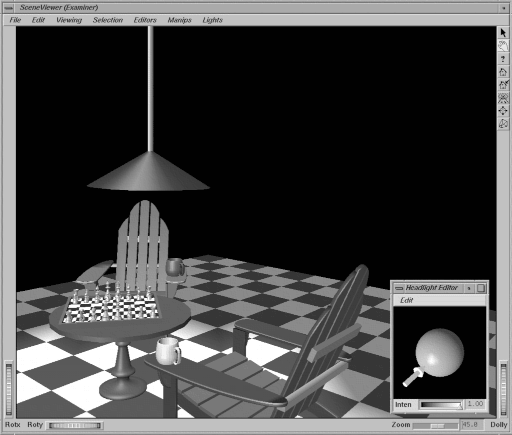Image resolution: width=512 pixels, height=435 pixels.
Task: Click the Roty horizontal thumbwheel
Action: pyautogui.click(x=75, y=425)
